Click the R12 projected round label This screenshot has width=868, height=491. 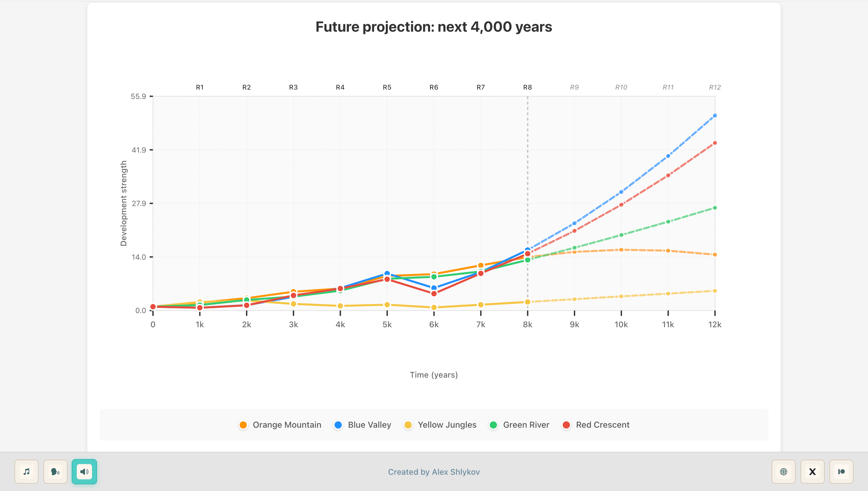(715, 87)
